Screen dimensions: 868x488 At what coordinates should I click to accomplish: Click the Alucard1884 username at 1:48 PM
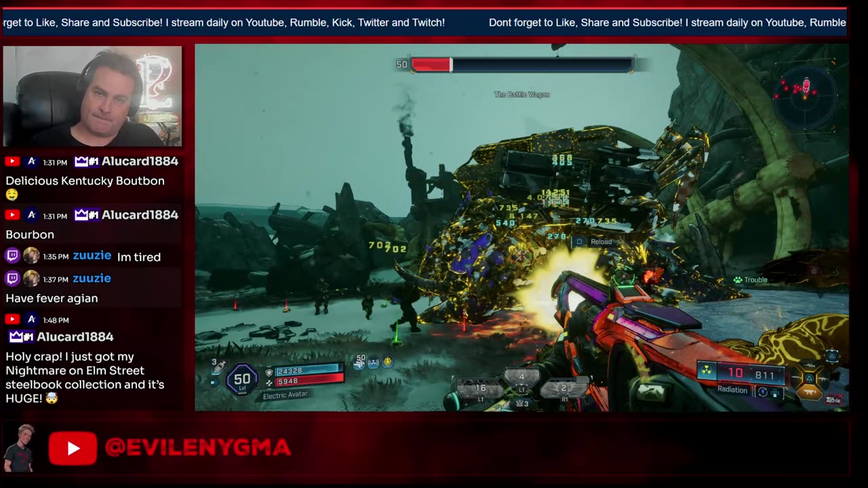75,337
